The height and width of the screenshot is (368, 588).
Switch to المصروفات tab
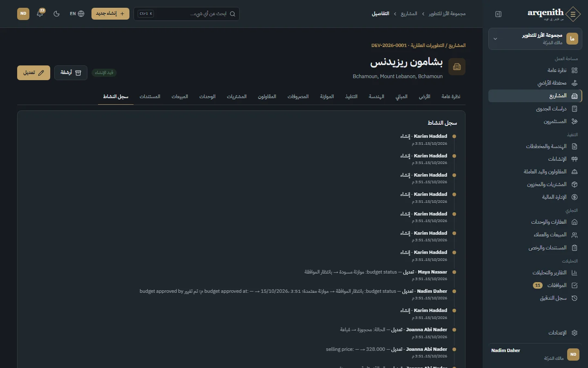click(298, 96)
